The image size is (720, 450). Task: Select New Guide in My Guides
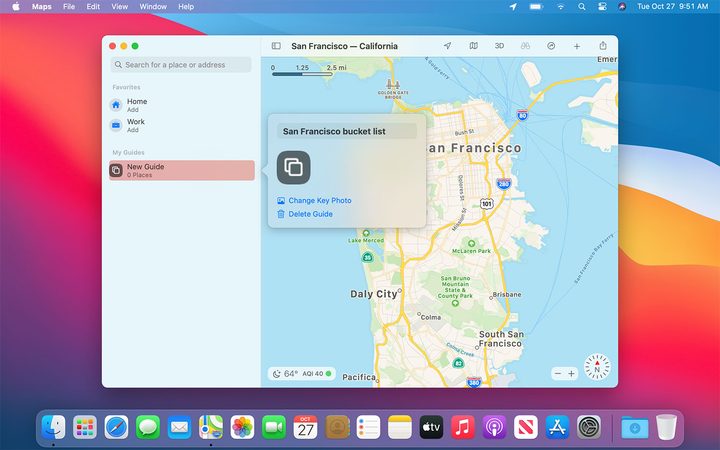coord(181,170)
